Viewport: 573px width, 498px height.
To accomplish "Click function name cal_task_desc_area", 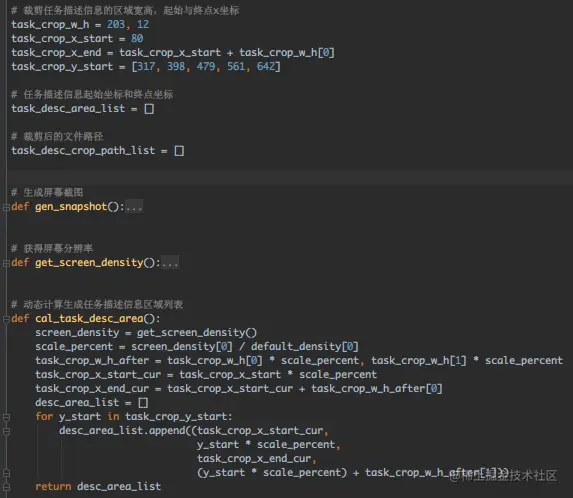I will pyautogui.click(x=89, y=319).
